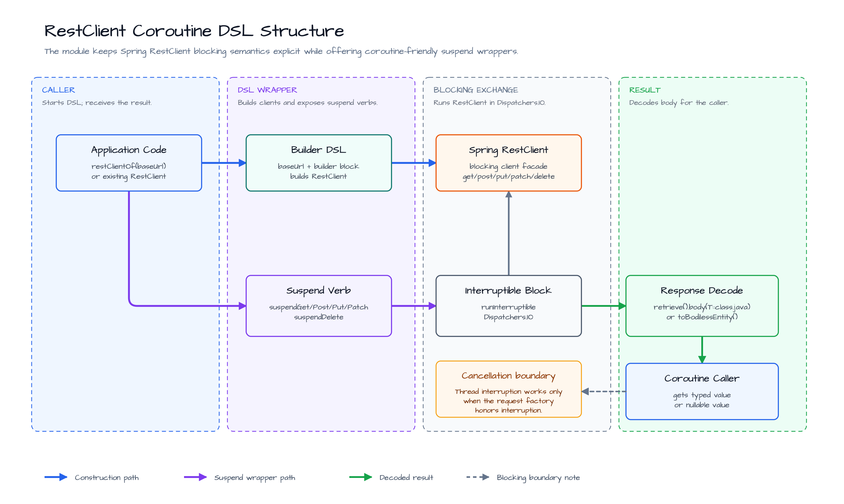Viewport: 844px width, 504px height.
Task: Click the 'restClientOf(baseUrl)' text
Action: 129,166
